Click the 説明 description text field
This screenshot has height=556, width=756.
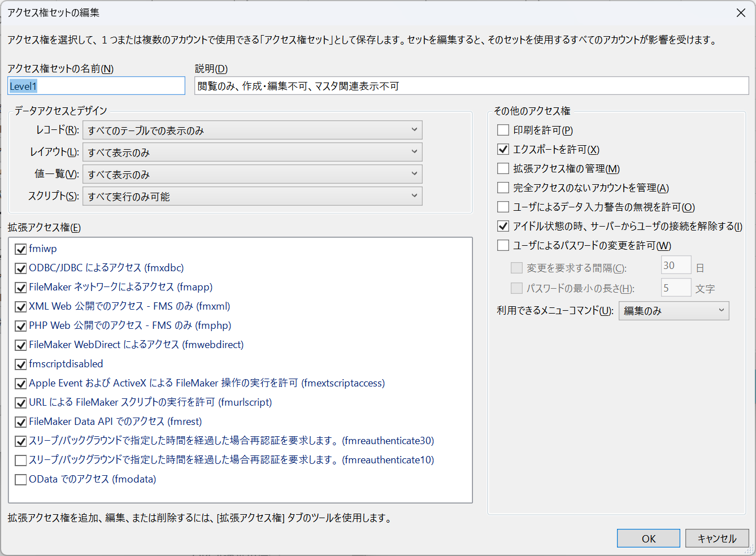[472, 86]
